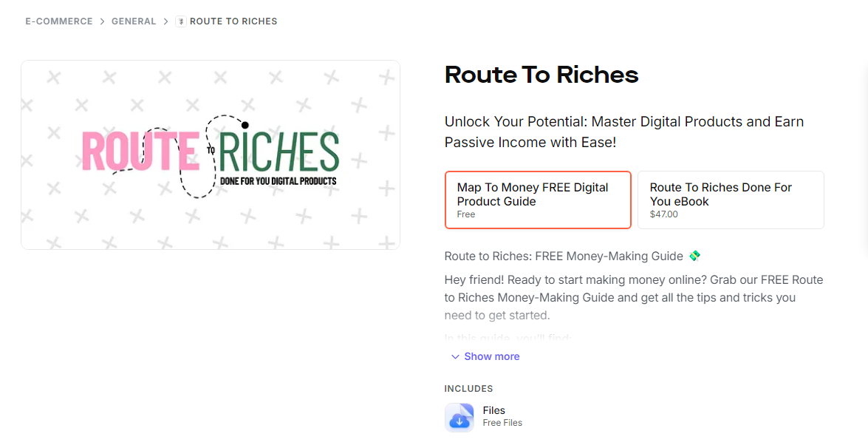Click the Free Files icon under INCLUDES

point(459,417)
